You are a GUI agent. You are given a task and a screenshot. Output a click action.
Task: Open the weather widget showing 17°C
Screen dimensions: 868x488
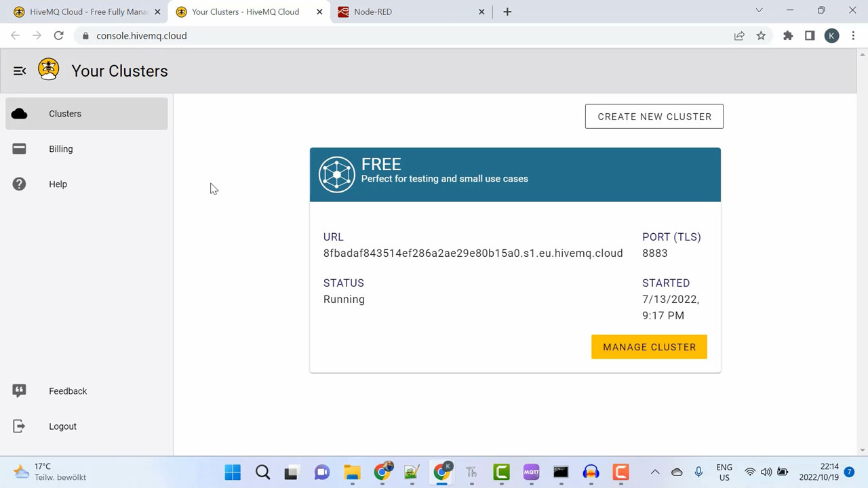(x=50, y=472)
